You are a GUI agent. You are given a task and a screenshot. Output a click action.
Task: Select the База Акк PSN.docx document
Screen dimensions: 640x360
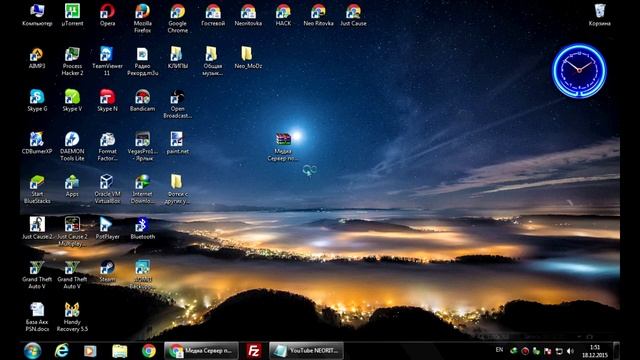(x=37, y=317)
